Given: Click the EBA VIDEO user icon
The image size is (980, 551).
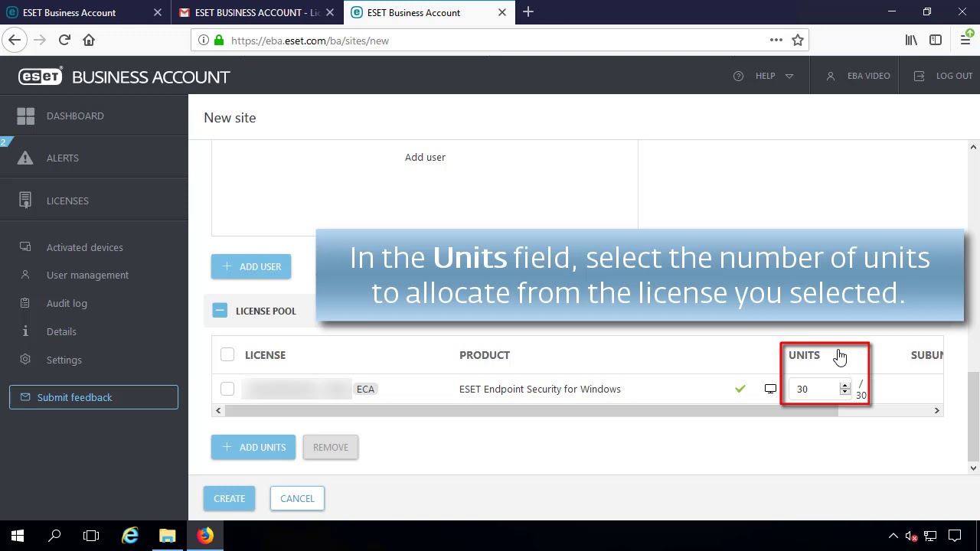Looking at the screenshot, I should [x=831, y=76].
